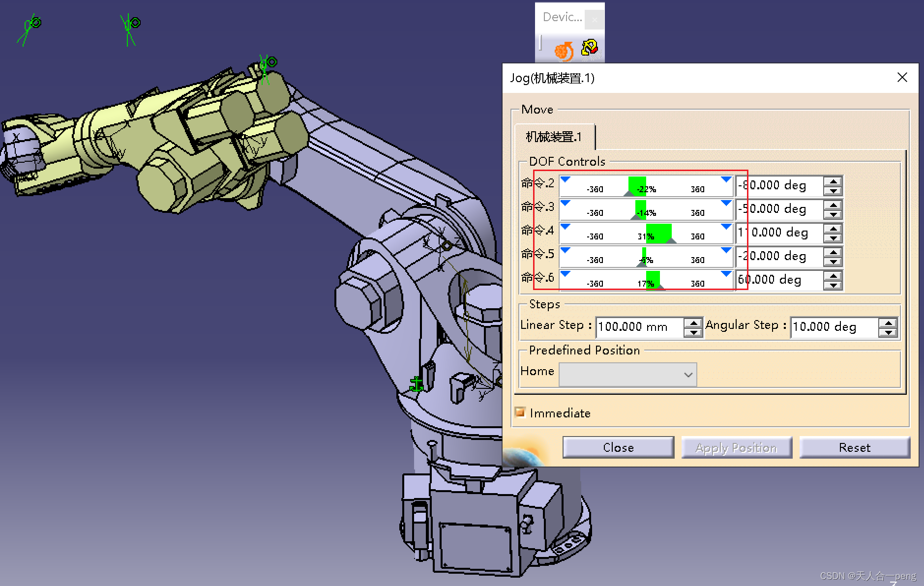Image resolution: width=924 pixels, height=586 pixels.
Task: Click the 命令.3 DOF slider
Action: 646,210
